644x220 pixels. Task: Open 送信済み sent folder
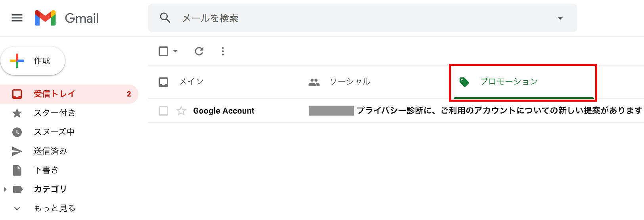[x=50, y=151]
